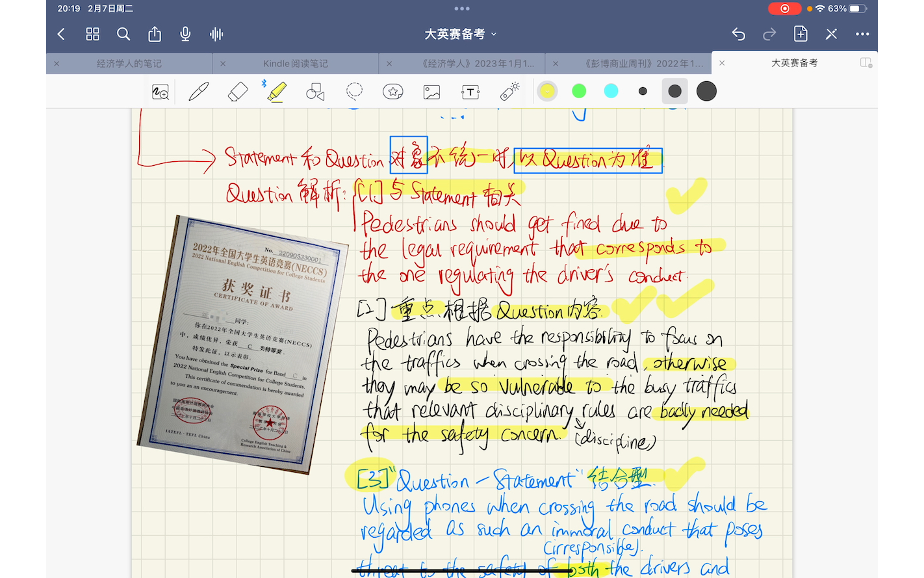Close the 《经济学人》2023年1月 tab

point(389,64)
